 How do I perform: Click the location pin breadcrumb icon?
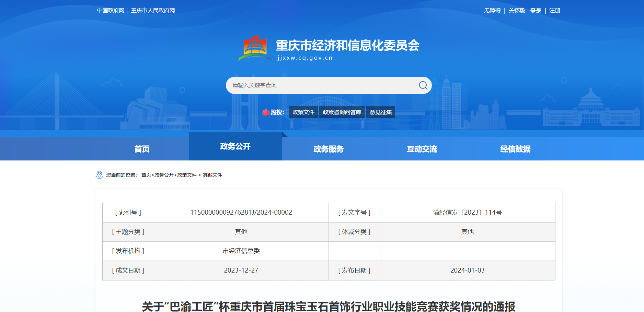pyautogui.click(x=99, y=175)
